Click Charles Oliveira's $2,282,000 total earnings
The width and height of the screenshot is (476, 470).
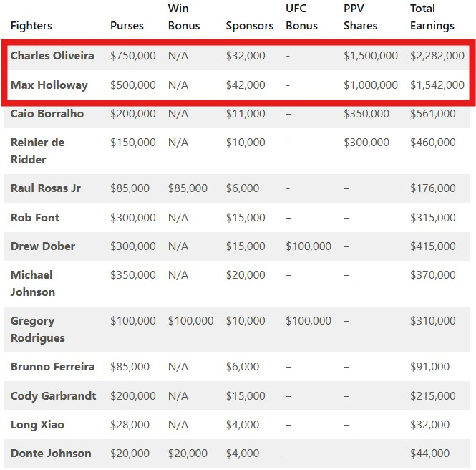[437, 56]
